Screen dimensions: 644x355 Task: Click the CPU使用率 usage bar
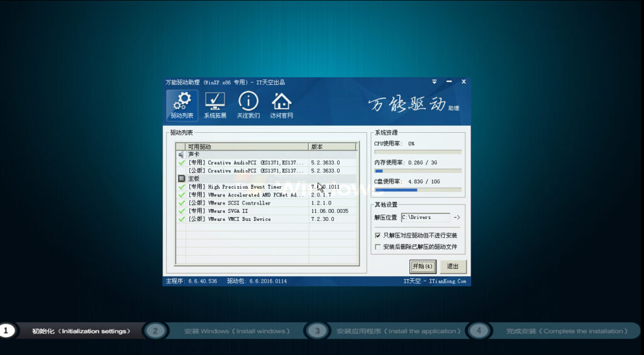point(418,152)
